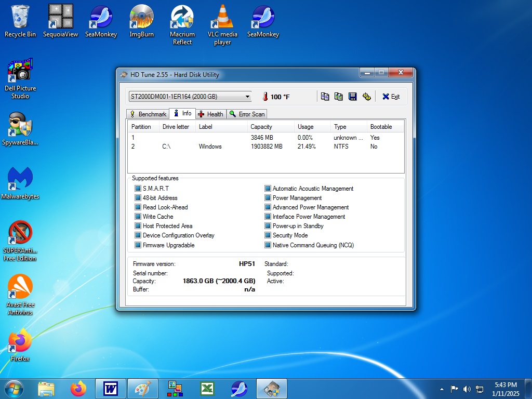The height and width of the screenshot is (399, 532).
Task: Click the save floppy disk icon
Action: pos(353,97)
